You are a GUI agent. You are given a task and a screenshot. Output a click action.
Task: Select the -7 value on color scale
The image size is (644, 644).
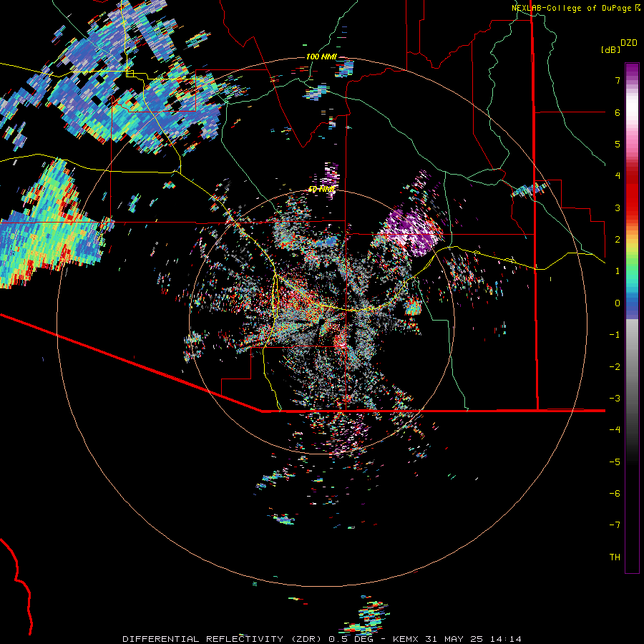pos(615,525)
